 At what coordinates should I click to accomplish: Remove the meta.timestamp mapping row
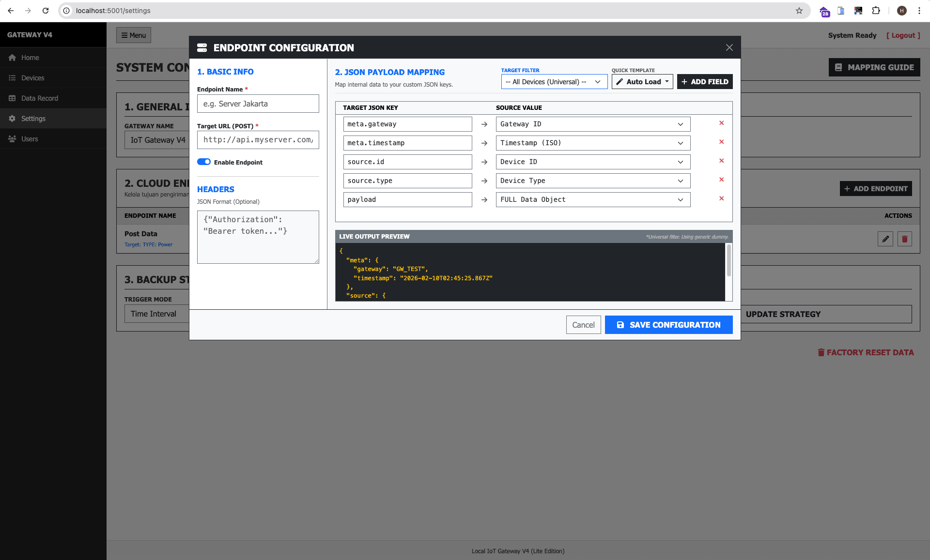[x=721, y=142]
